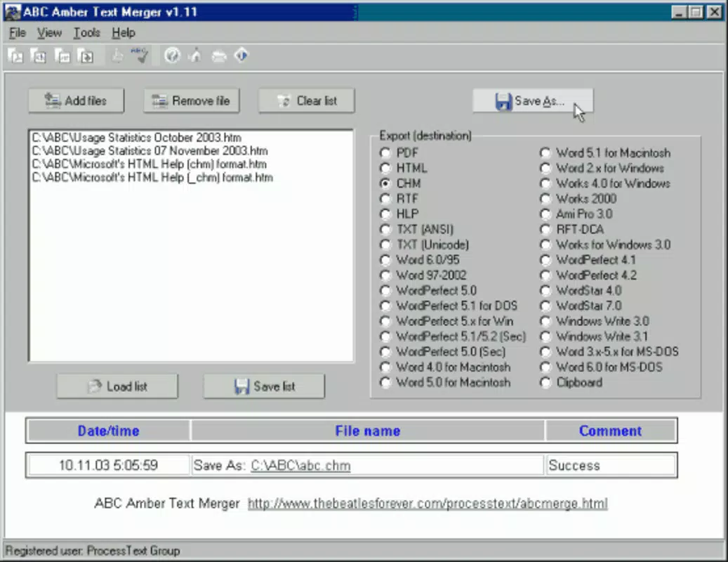Image resolution: width=728 pixels, height=562 pixels.
Task: Click the third document icon in the toolbar
Action: coord(62,56)
